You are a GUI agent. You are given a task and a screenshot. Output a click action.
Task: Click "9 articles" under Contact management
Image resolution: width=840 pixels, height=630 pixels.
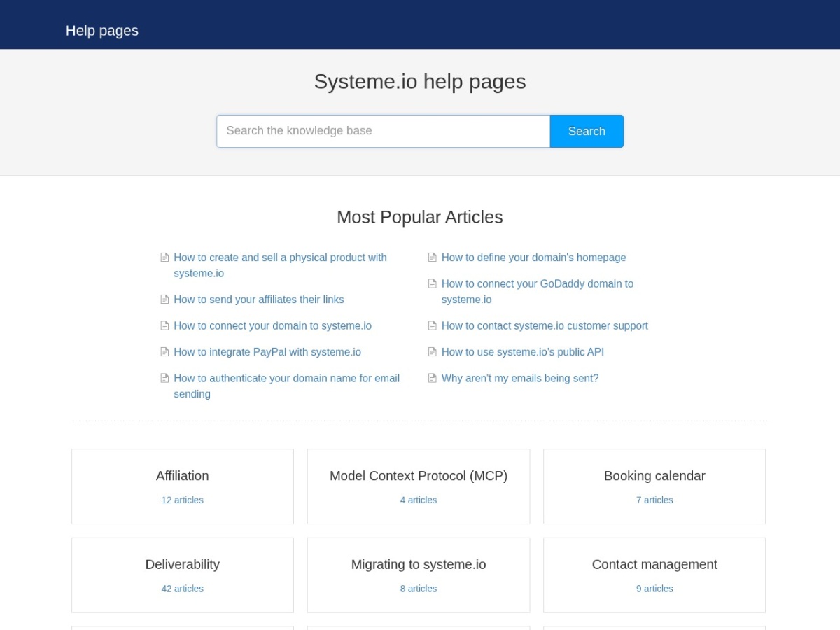[654, 589]
